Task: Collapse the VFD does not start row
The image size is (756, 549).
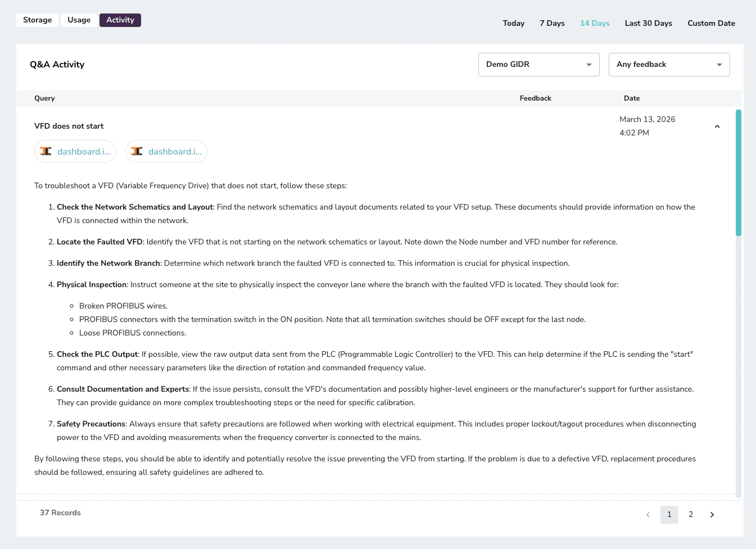Action: coord(717,126)
